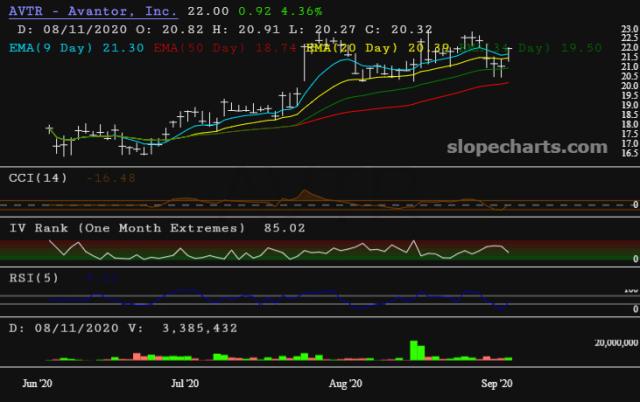Click the IV Rank value 85.02

point(284,228)
